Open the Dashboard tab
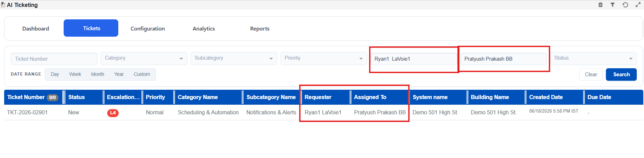644x158 pixels. (36, 28)
